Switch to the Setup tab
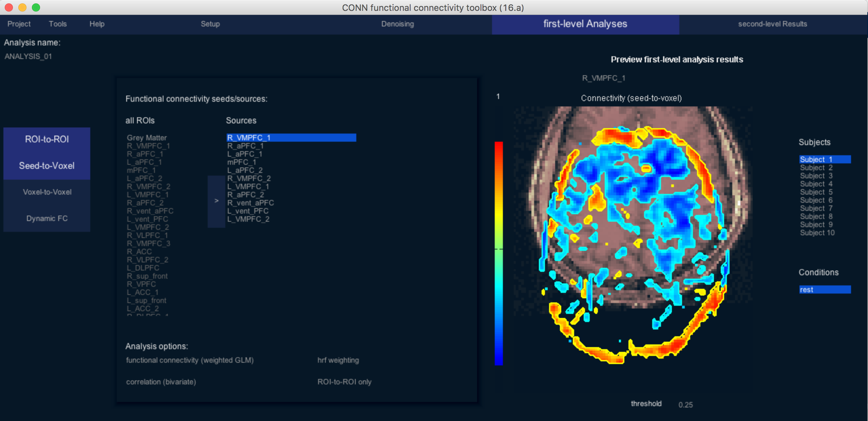Screen dimensions: 868x421 tap(210, 24)
